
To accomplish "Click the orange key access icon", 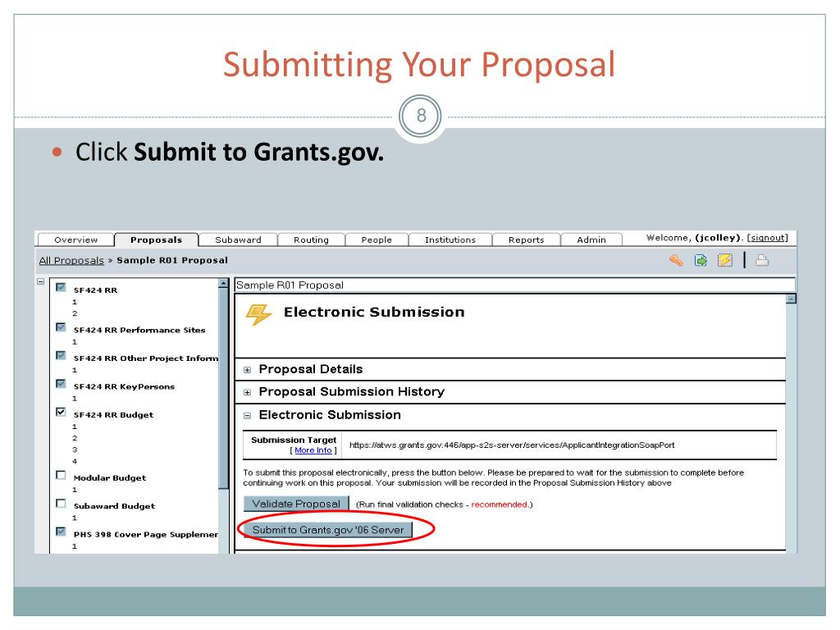I will click(x=676, y=260).
